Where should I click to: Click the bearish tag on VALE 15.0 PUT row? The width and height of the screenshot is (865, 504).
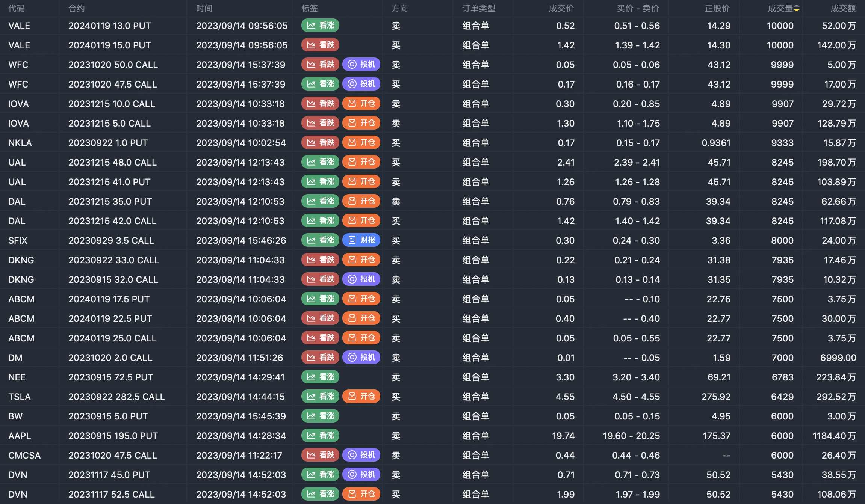click(320, 45)
